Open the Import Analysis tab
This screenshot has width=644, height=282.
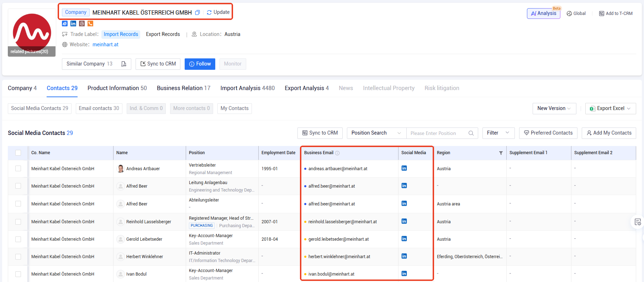(248, 88)
